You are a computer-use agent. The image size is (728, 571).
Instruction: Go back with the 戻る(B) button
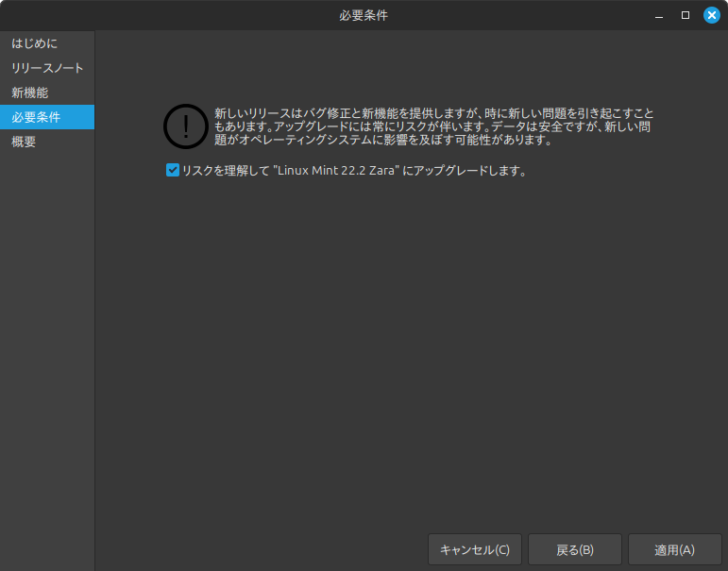click(574, 549)
